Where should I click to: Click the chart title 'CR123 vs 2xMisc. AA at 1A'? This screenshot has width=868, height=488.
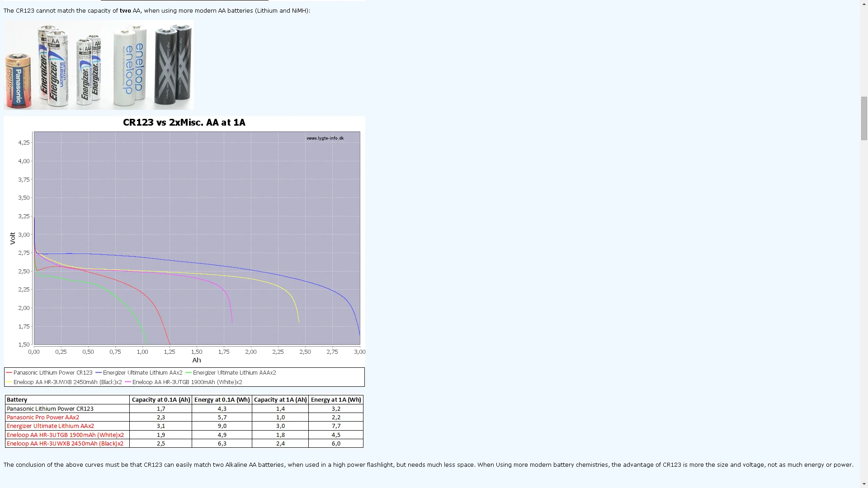[x=184, y=122]
